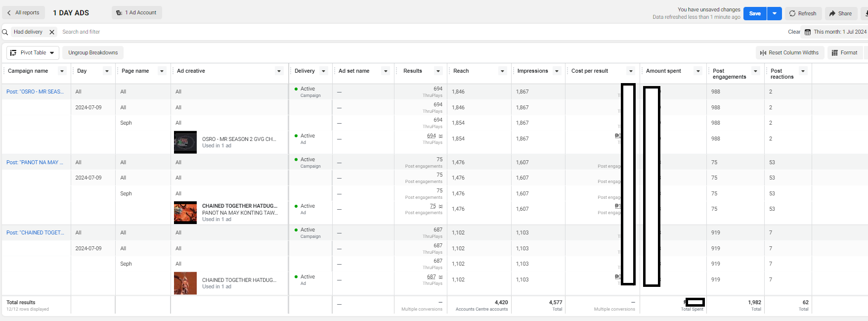868x321 pixels.
Task: Click the CHAINED TOGETHER ad creative thumbnail
Action: (x=185, y=283)
